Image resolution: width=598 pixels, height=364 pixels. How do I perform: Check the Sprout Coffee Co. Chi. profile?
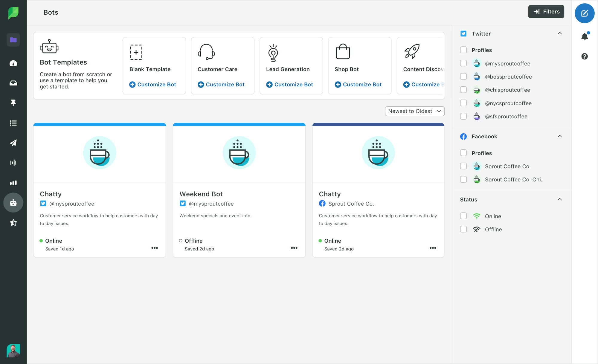[463, 179]
